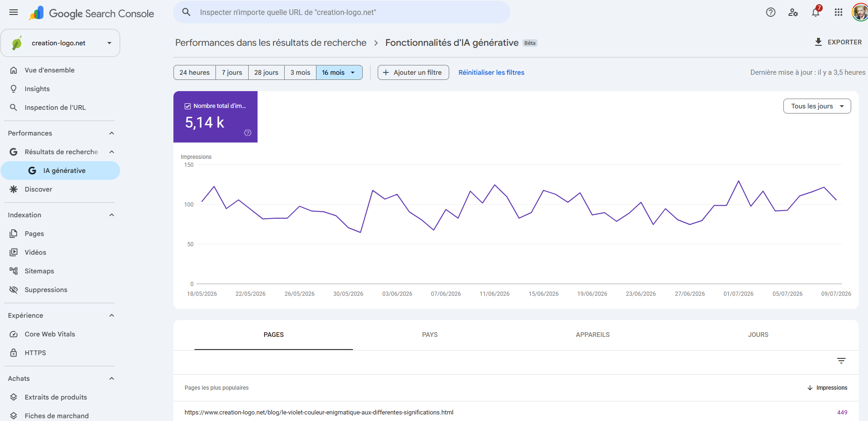Click the Pages document icon
Screen dimensions: 868x421
pos(14,234)
